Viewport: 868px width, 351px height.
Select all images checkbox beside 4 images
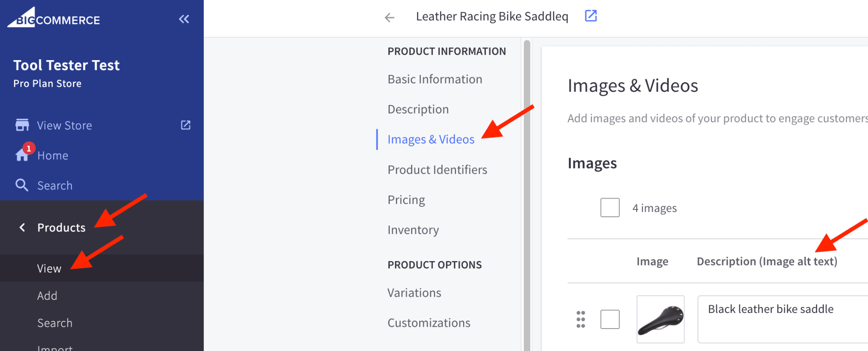pos(610,207)
